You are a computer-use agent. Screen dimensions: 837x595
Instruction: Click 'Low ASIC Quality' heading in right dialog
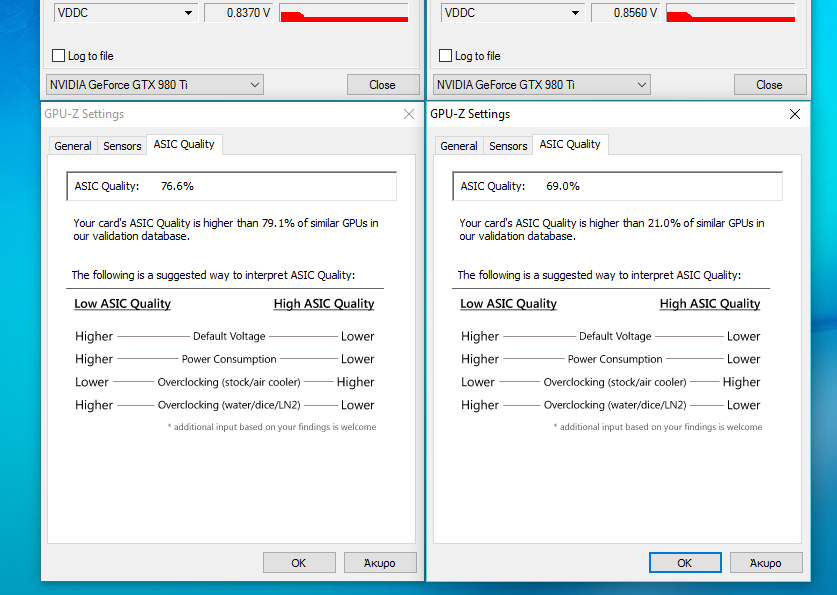tap(508, 304)
